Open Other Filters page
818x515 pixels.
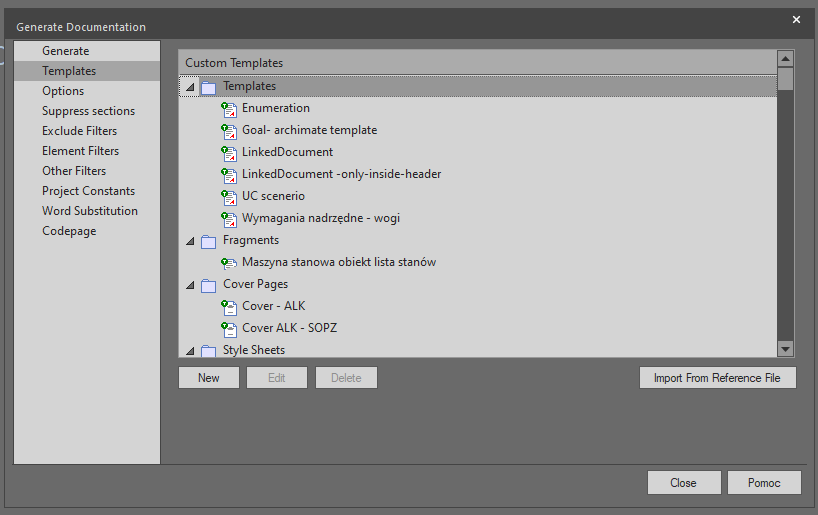pos(87,171)
